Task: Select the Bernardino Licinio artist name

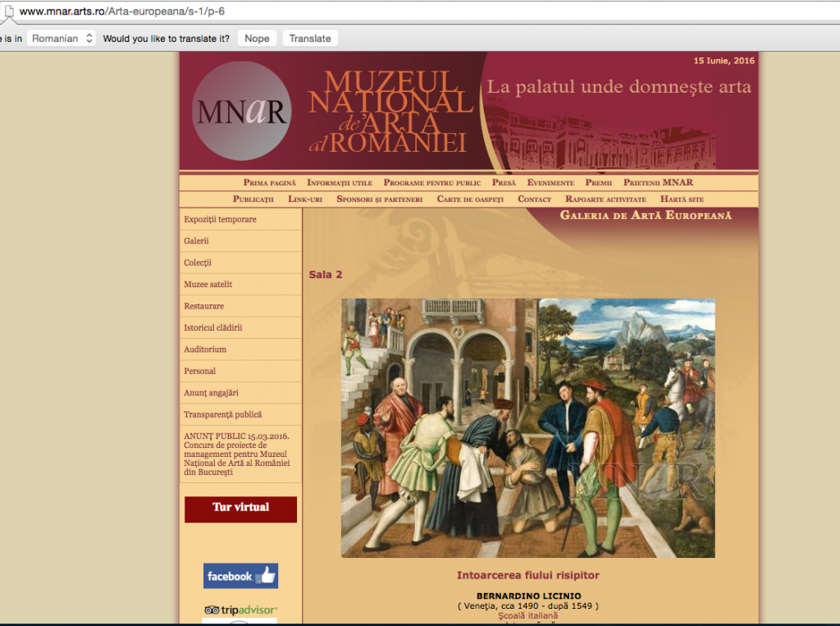Action: pyautogui.click(x=529, y=596)
